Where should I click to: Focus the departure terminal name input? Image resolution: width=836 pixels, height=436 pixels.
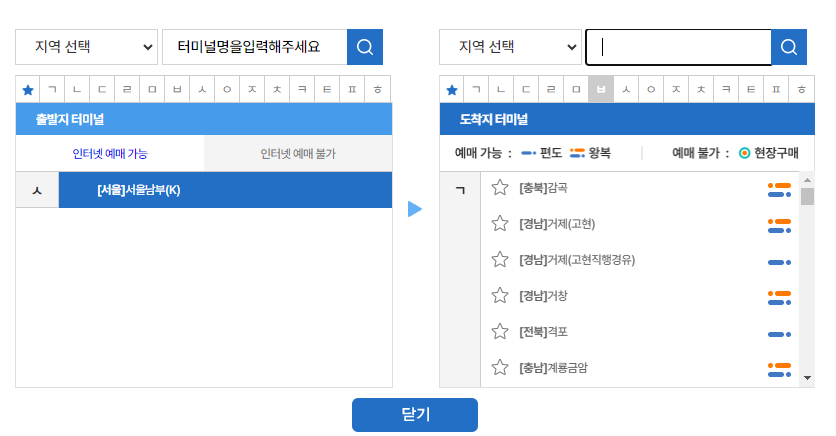click(255, 47)
